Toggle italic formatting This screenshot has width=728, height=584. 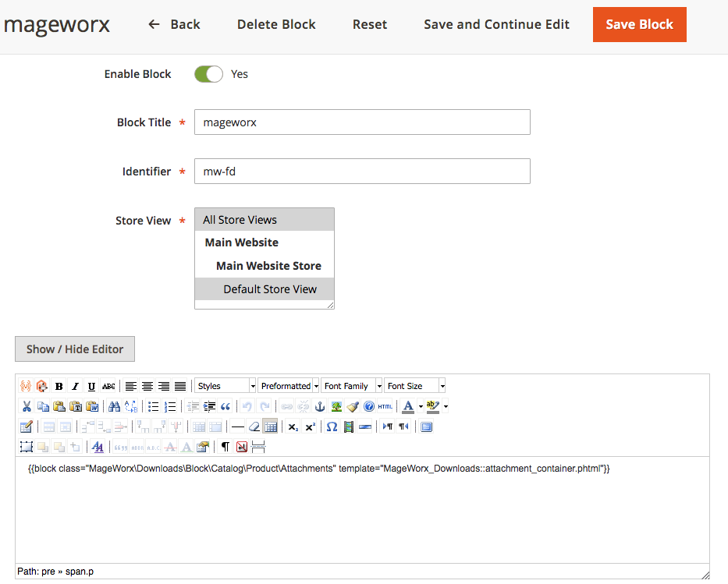click(75, 386)
